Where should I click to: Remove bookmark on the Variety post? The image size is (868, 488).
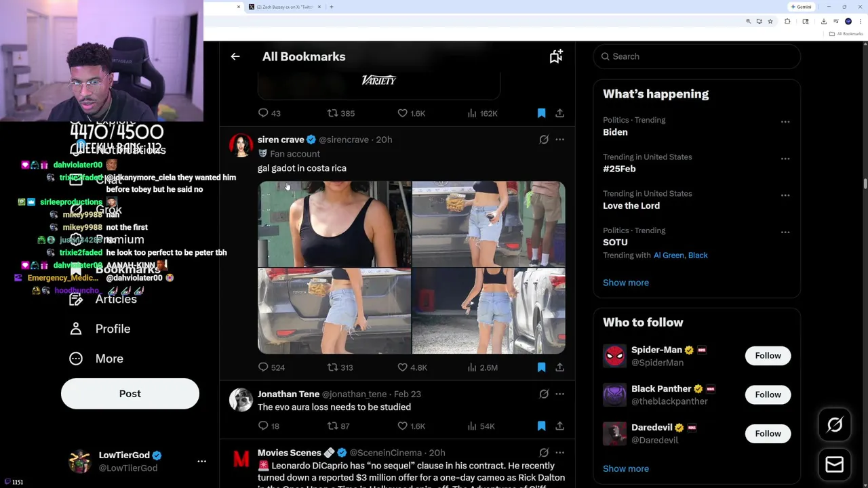coord(541,113)
